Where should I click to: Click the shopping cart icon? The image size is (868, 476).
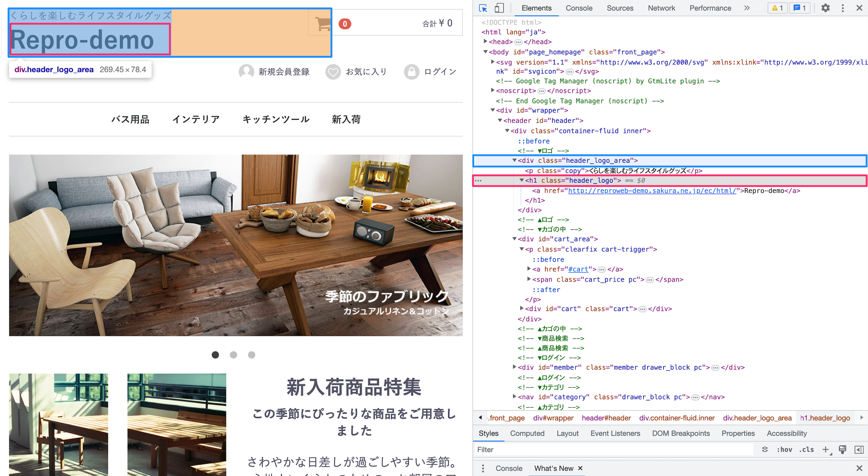[x=323, y=24]
